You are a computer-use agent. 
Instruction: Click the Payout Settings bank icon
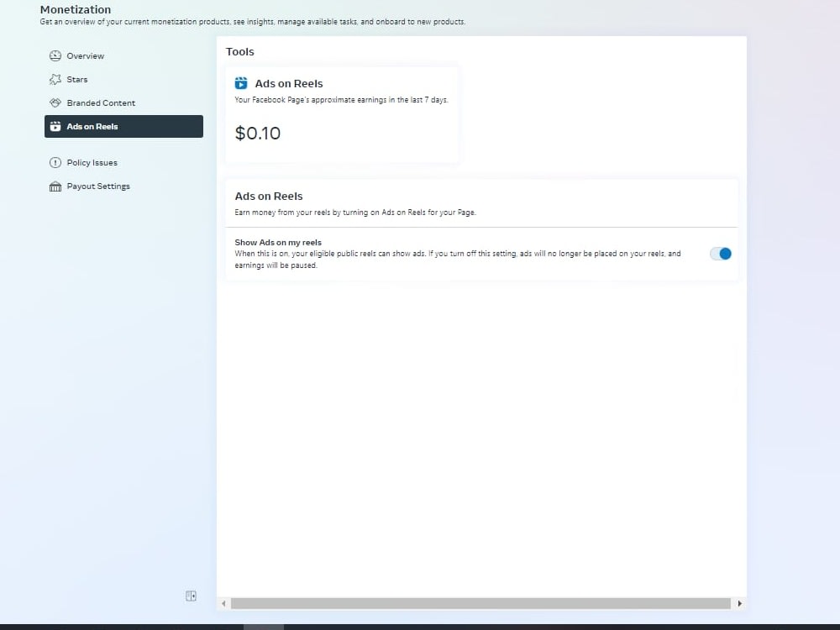click(x=55, y=186)
